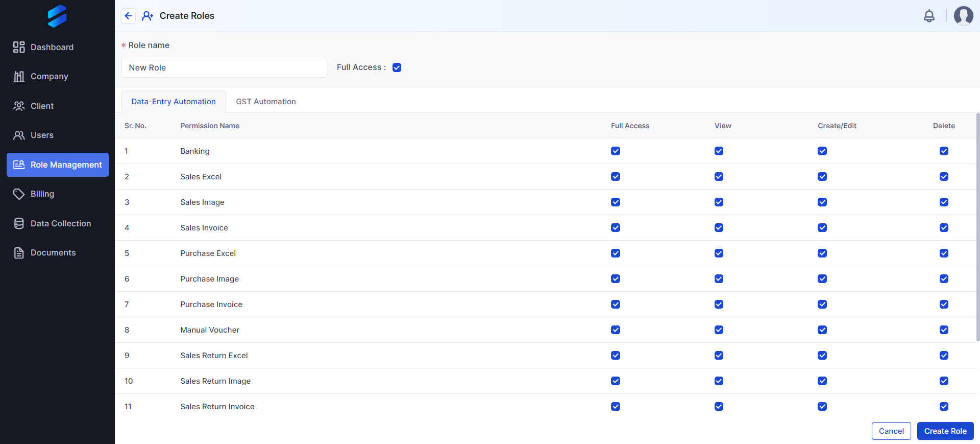Toggle Create/Edit for Purchase Invoice

coord(822,305)
